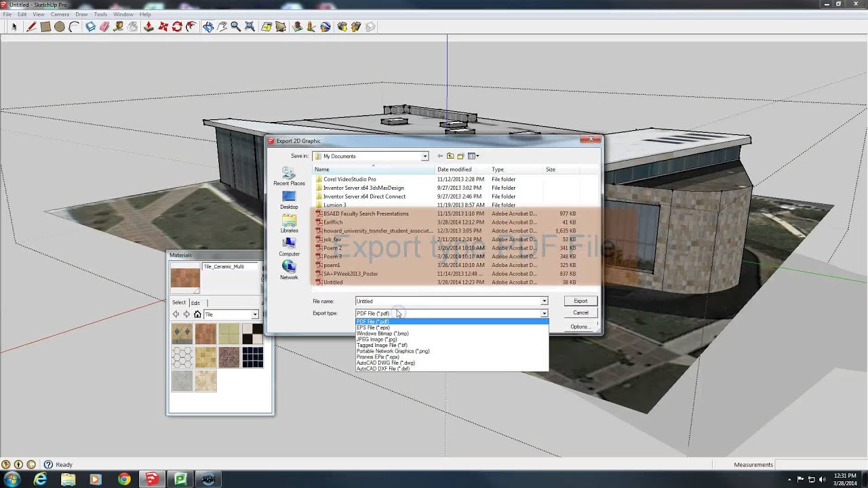Viewport: 868px width, 488px height.
Task: Select the EarlRich PDF file
Action: coord(332,222)
